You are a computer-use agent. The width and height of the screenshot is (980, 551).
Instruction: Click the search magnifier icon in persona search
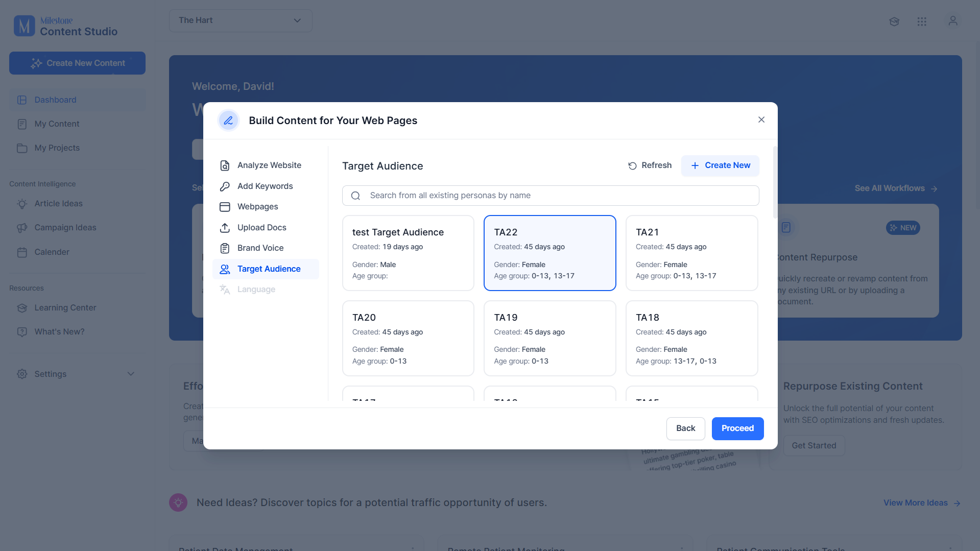coord(356,196)
